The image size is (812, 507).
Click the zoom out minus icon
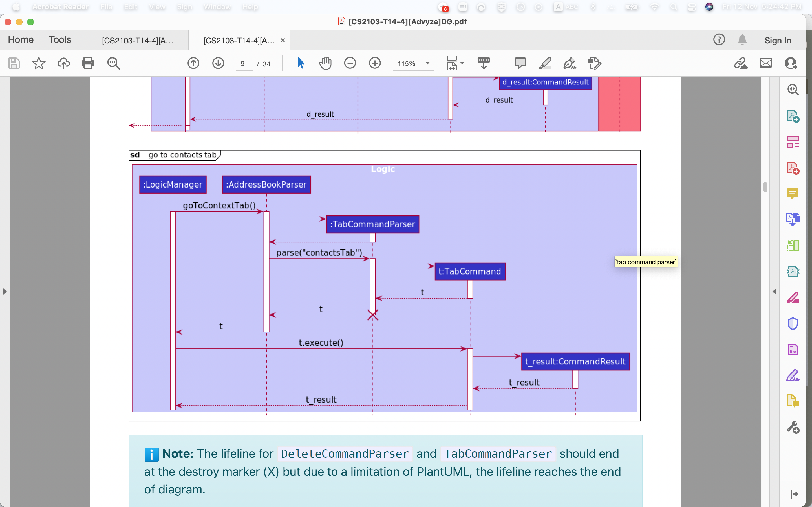pyautogui.click(x=350, y=63)
